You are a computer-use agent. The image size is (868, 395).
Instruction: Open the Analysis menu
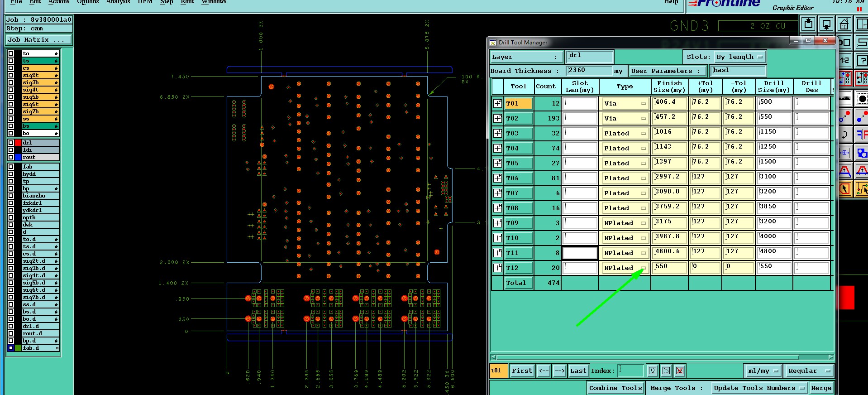pos(118,2)
